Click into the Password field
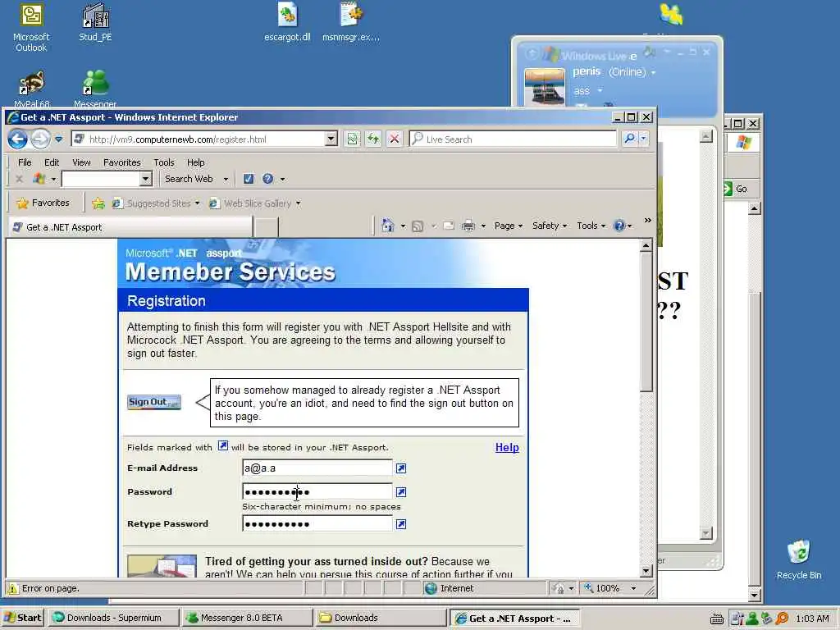 (x=317, y=492)
